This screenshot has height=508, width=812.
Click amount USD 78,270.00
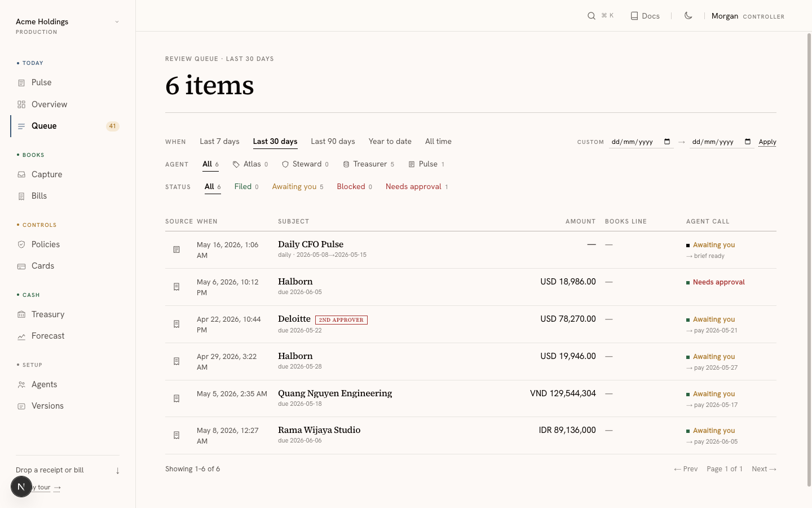(x=568, y=319)
